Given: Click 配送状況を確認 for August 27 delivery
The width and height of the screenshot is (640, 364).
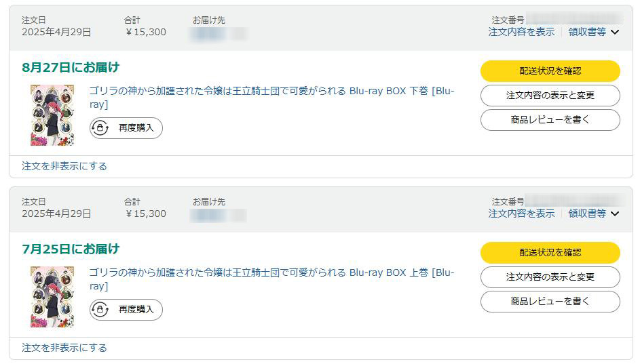Looking at the screenshot, I should click(x=550, y=71).
